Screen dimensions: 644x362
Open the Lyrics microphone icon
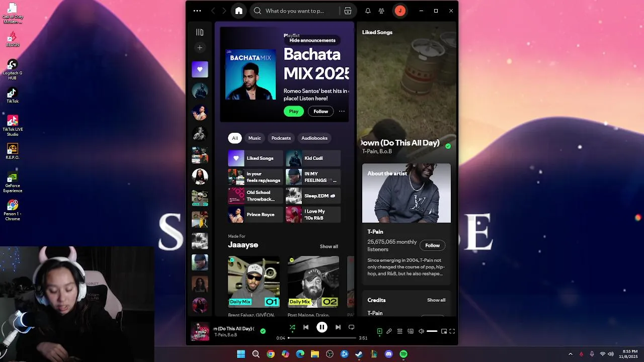coord(389,331)
